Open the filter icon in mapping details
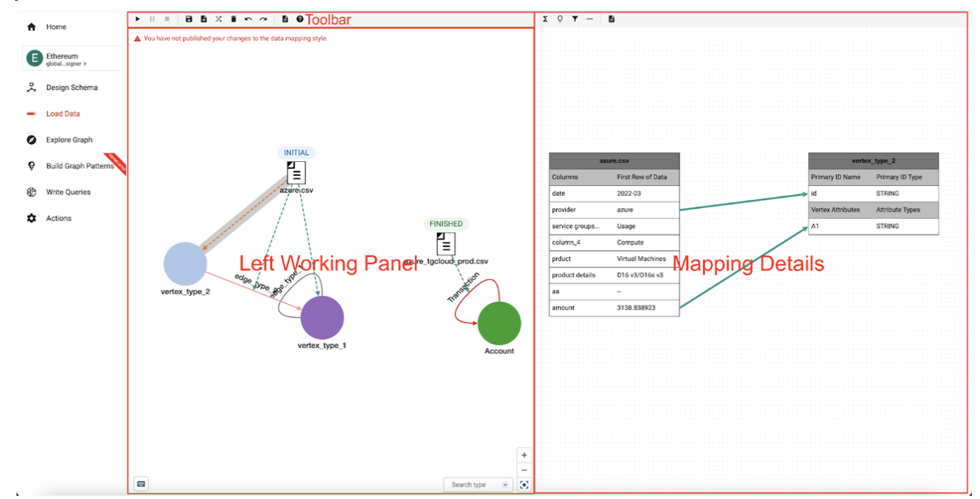This screenshot has width=980, height=499. point(575,18)
